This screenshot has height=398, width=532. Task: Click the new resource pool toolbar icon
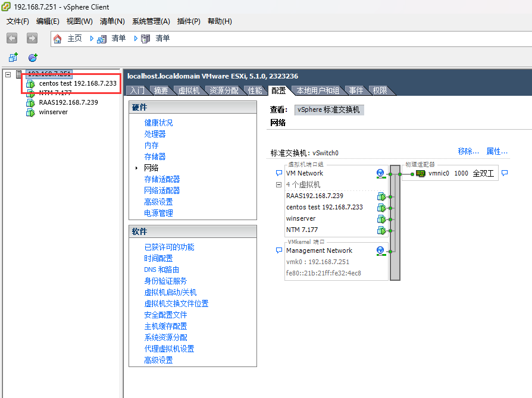click(x=33, y=57)
